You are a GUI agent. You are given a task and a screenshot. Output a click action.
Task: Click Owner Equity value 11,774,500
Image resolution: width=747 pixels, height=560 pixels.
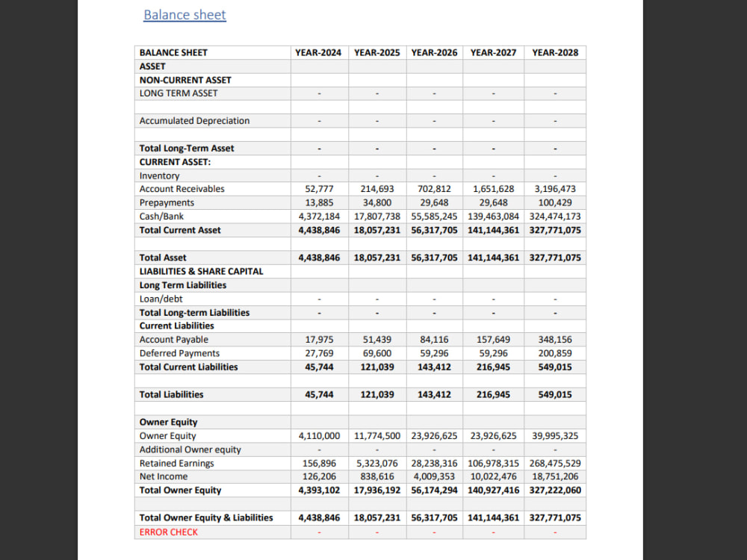pos(376,436)
